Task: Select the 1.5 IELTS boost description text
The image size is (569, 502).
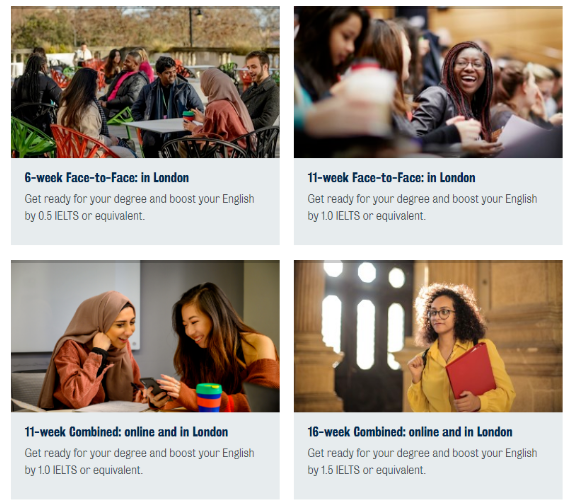Action: click(x=422, y=461)
